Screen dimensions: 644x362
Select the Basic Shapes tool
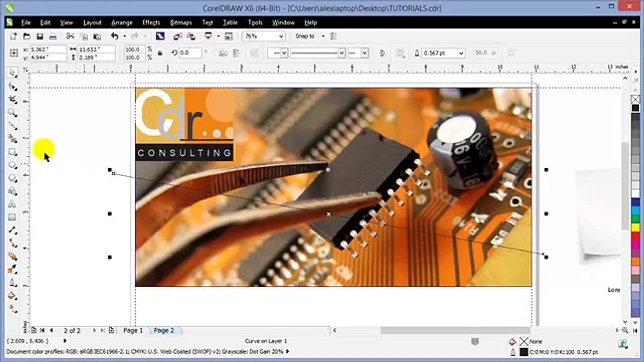(x=12, y=191)
